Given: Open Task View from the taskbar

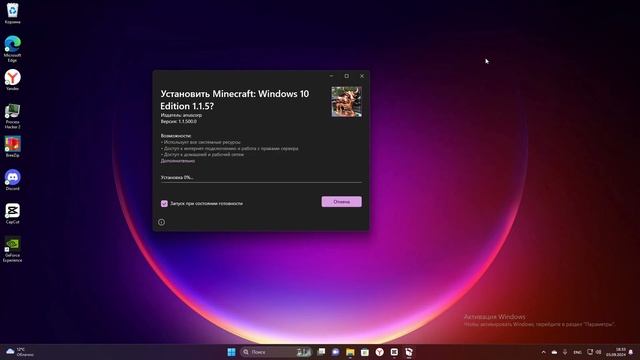Looking at the screenshot, I should coord(321,352).
